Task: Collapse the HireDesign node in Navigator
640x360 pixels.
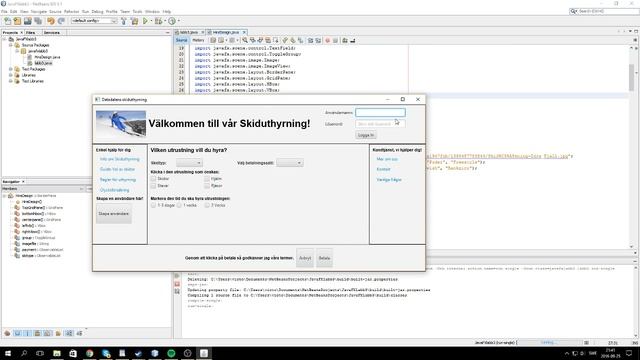Action: (x=4, y=196)
